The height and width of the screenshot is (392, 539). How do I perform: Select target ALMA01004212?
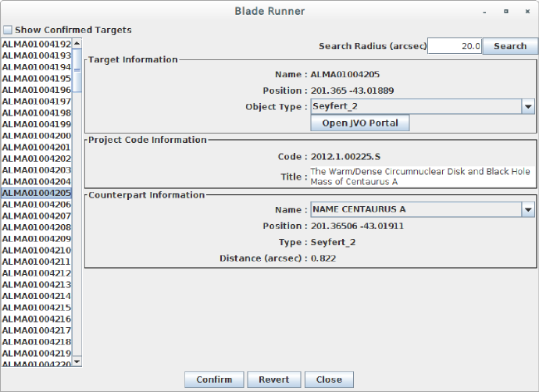point(37,273)
